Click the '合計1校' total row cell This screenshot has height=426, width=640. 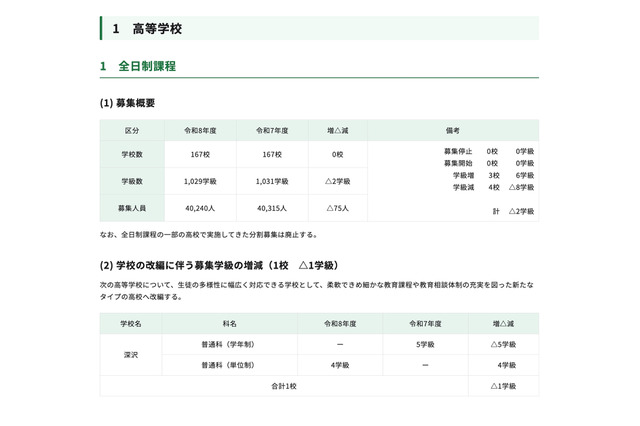point(283,386)
